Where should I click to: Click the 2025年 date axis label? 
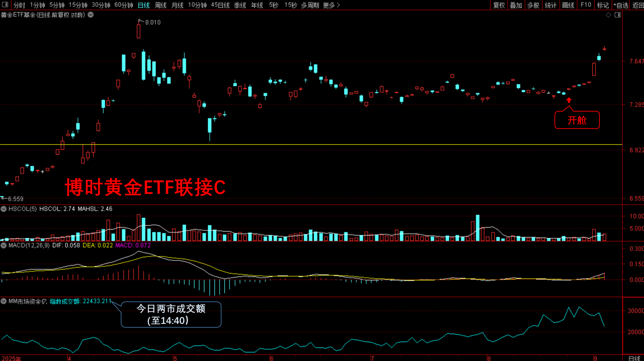[x=11, y=358]
